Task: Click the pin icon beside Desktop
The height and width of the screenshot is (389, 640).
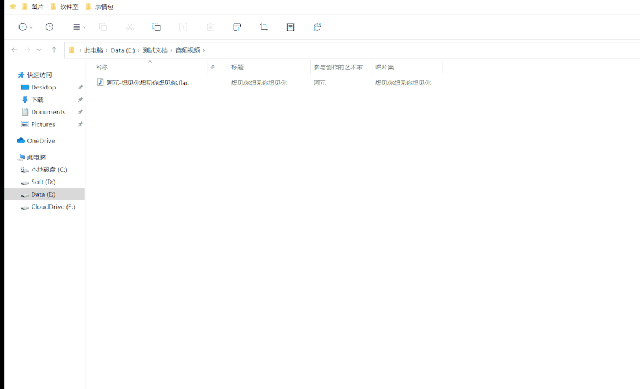Action: pos(80,87)
